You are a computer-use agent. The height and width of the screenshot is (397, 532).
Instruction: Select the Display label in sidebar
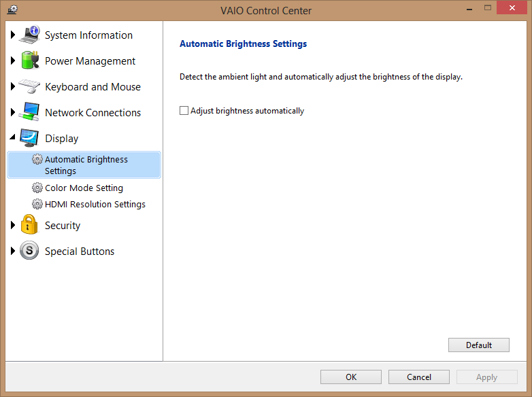(x=61, y=138)
